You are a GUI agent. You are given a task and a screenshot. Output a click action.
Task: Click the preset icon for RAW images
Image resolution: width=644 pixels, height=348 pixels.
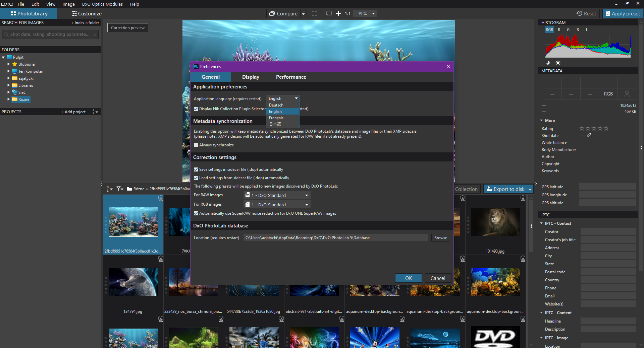point(248,195)
